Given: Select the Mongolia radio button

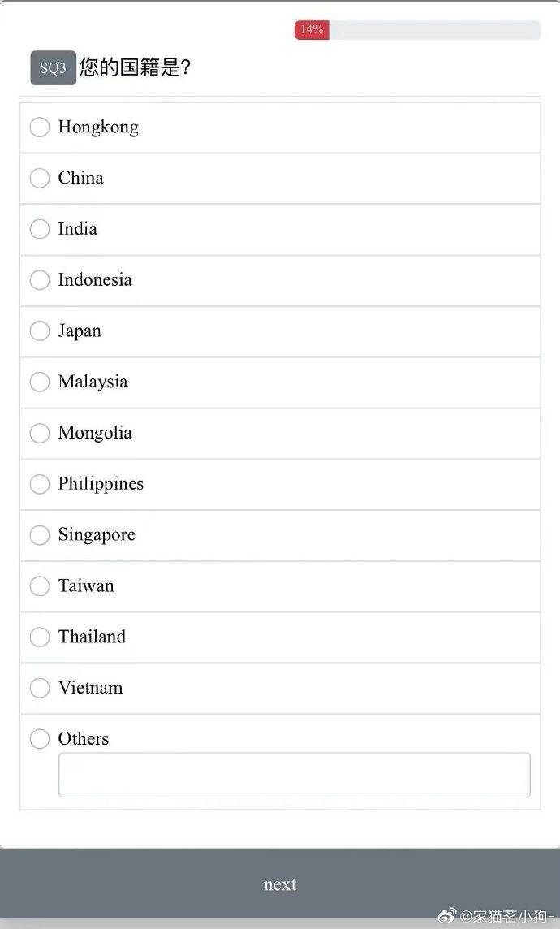Looking at the screenshot, I should click(x=40, y=433).
